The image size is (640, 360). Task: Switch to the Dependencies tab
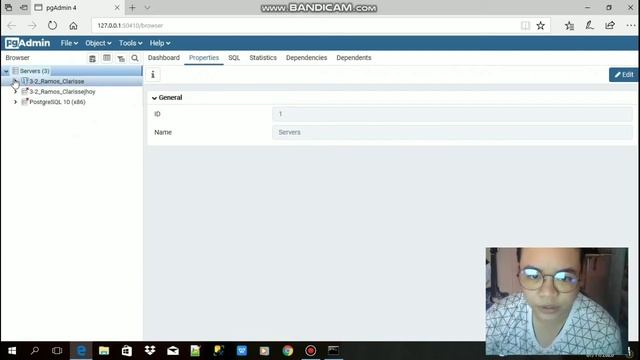(307, 58)
